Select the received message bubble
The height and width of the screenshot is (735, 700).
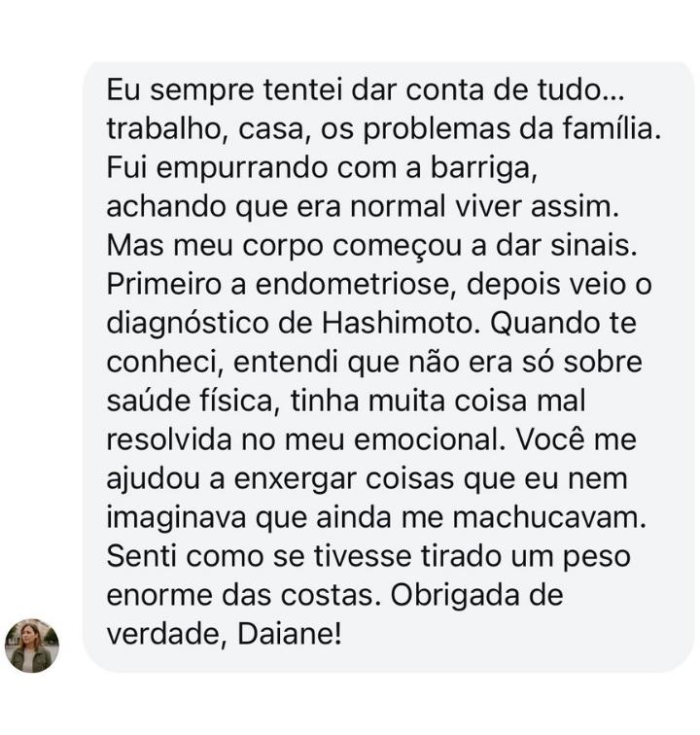[x=389, y=367]
